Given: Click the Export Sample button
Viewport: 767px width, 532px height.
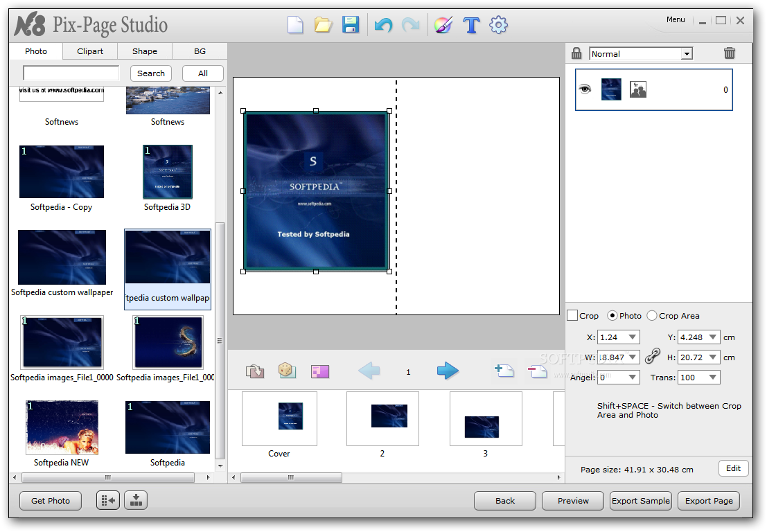Looking at the screenshot, I should point(641,501).
